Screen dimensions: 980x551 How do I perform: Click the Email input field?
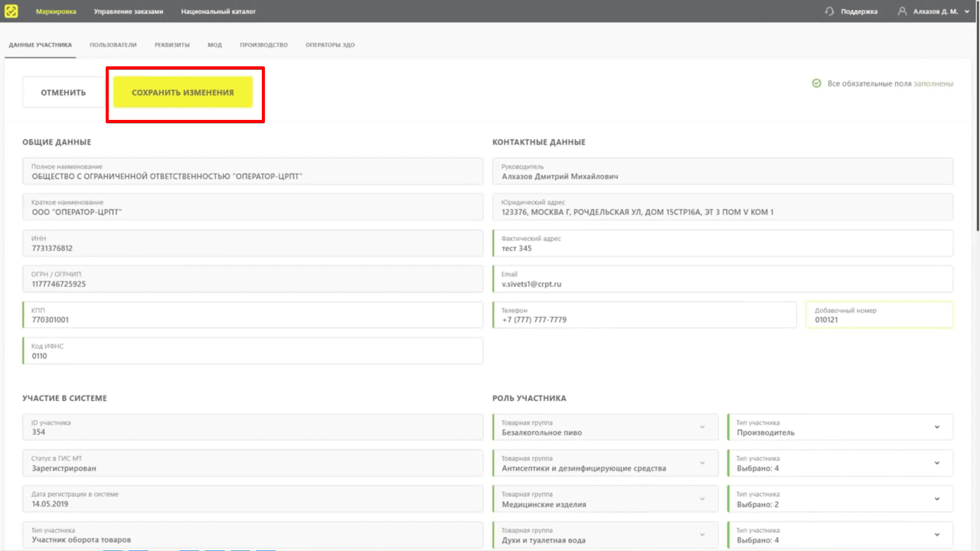(723, 279)
